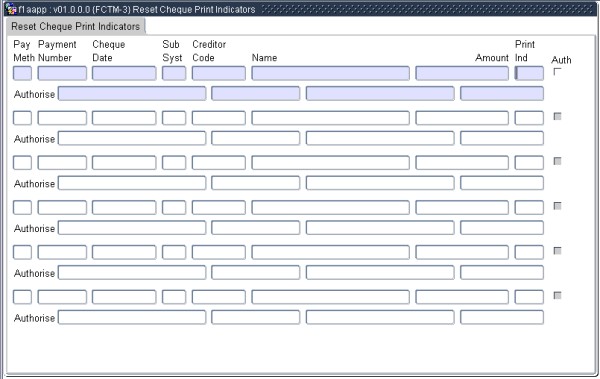Image resolution: width=600 pixels, height=379 pixels.
Task: Click the Amount column header
Action: coord(492,58)
